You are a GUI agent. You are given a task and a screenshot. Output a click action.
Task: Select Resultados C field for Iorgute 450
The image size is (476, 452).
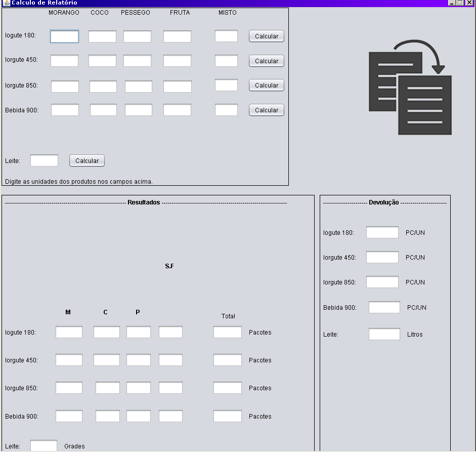[x=107, y=360]
